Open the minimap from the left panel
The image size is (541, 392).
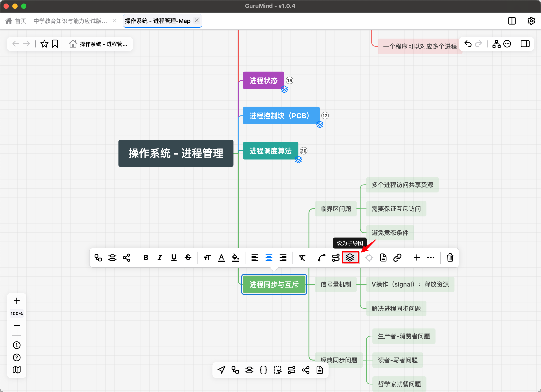[x=16, y=370]
